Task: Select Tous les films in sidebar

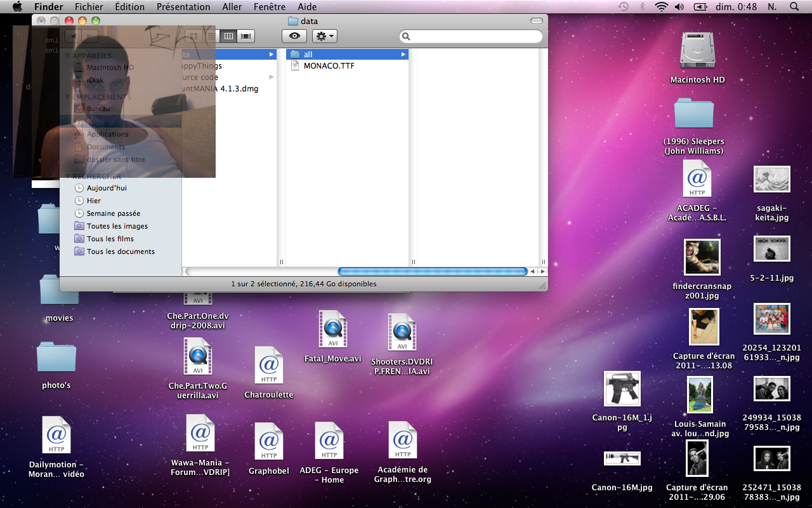Action: tap(110, 239)
